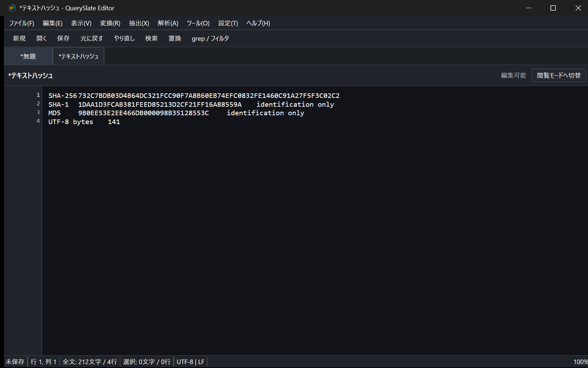Image resolution: width=588 pixels, height=368 pixels.
Task: Click 未保存 in status bar
Action: 15,362
